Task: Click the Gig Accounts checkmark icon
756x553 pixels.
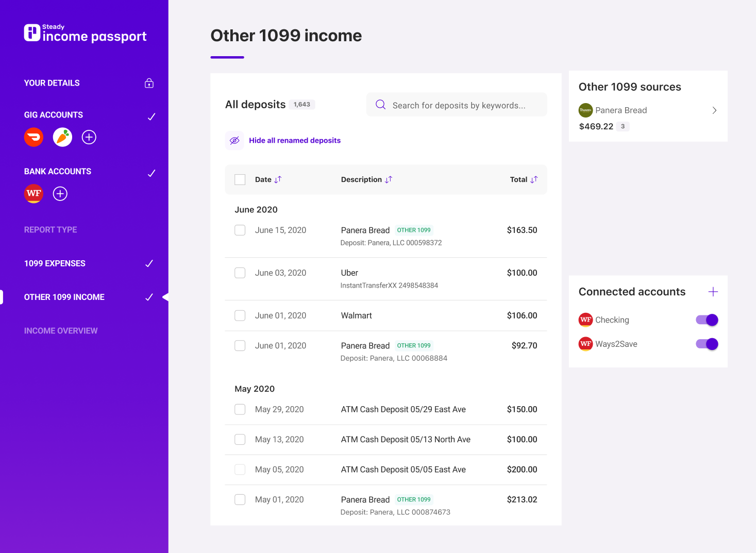Action: pos(152,116)
